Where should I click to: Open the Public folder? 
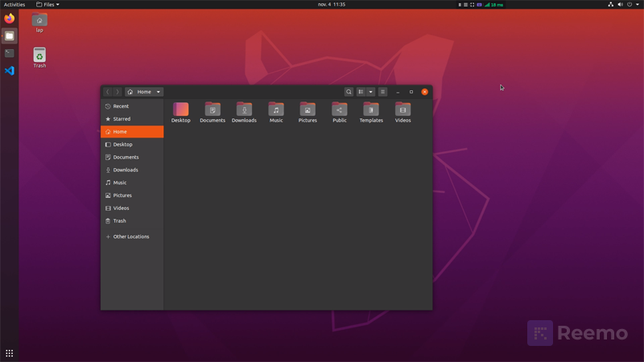point(340,109)
